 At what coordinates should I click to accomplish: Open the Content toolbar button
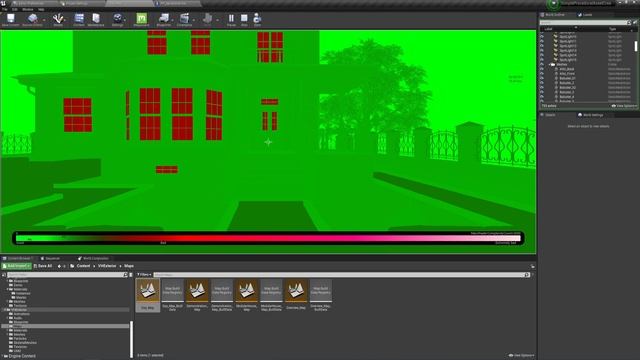point(79,18)
